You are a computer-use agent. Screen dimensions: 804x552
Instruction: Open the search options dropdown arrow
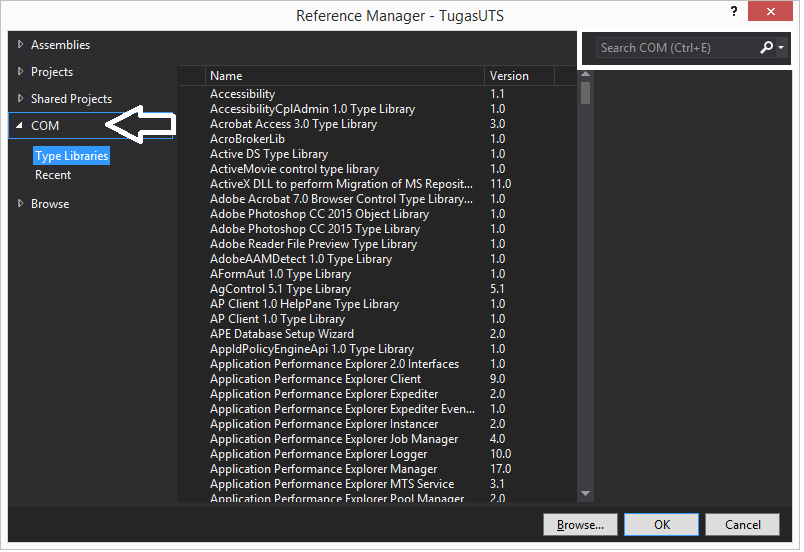pyautogui.click(x=781, y=48)
